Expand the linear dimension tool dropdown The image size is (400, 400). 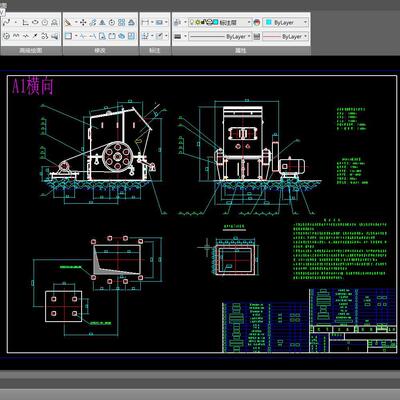tap(152, 22)
